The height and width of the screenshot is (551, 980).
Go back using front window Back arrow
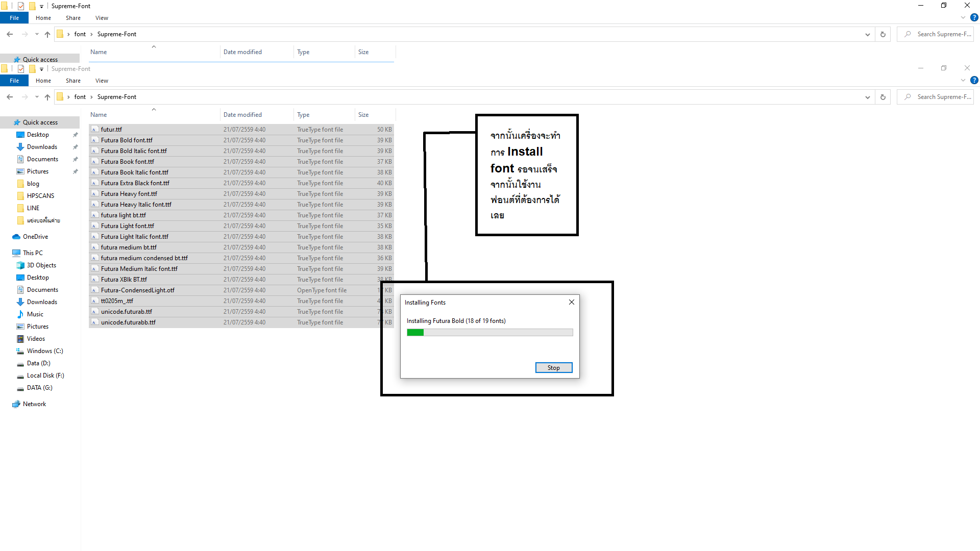point(10,97)
